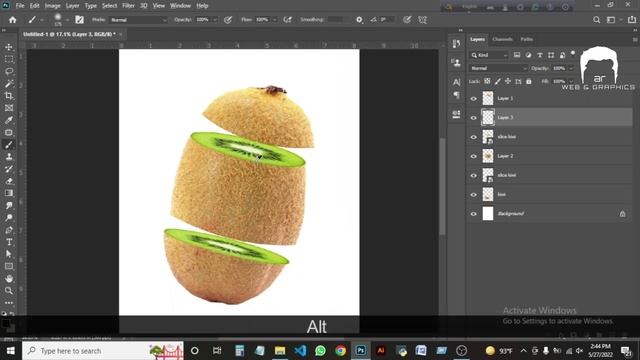Open smoothing options gear icon
This screenshot has width=640, height=360.
tap(359, 20)
